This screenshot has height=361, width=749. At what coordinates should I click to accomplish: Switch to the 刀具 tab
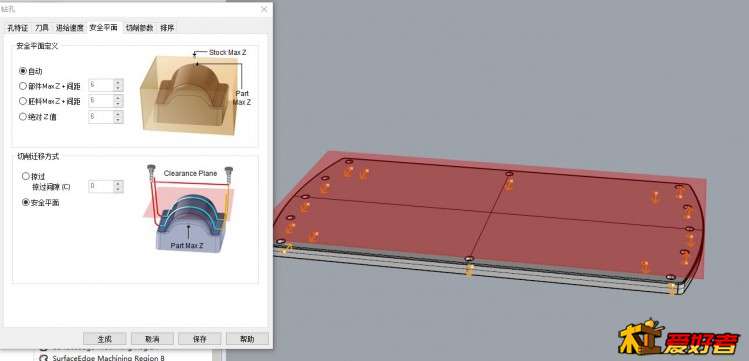[42, 28]
